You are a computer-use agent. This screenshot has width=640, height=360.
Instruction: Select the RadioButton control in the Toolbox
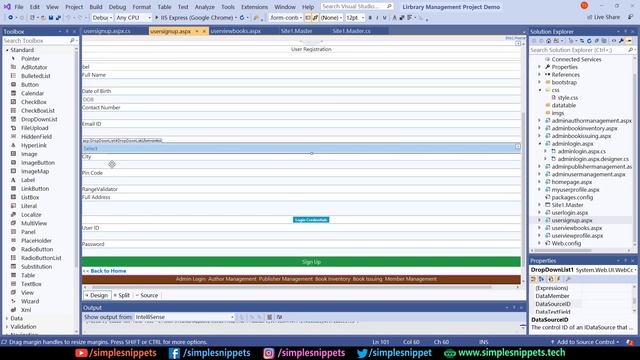click(x=37, y=249)
